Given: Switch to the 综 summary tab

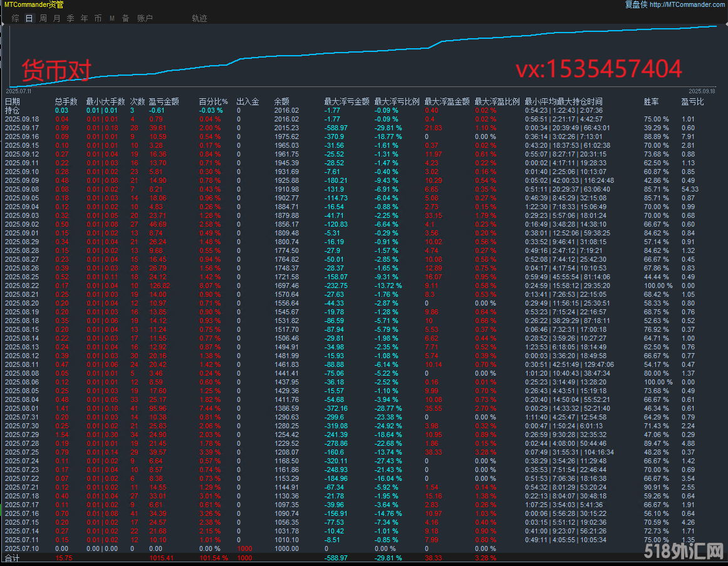Looking at the screenshot, I should click(x=15, y=19).
